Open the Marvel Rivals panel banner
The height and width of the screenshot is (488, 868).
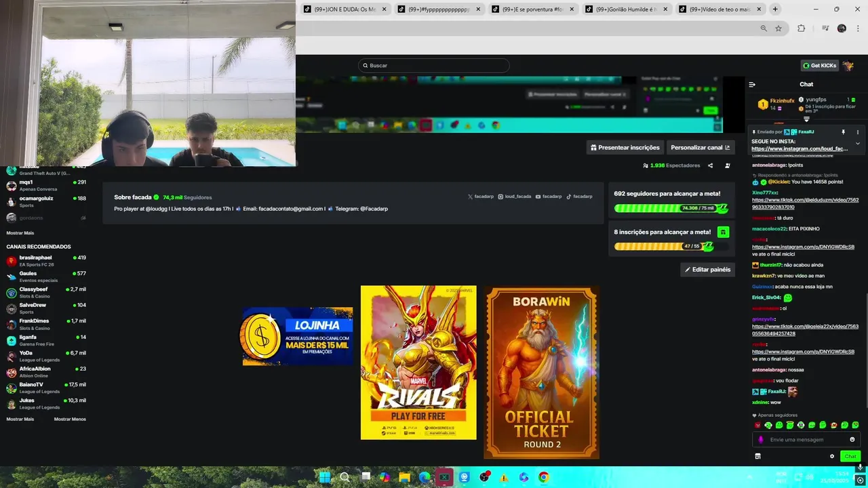point(418,363)
